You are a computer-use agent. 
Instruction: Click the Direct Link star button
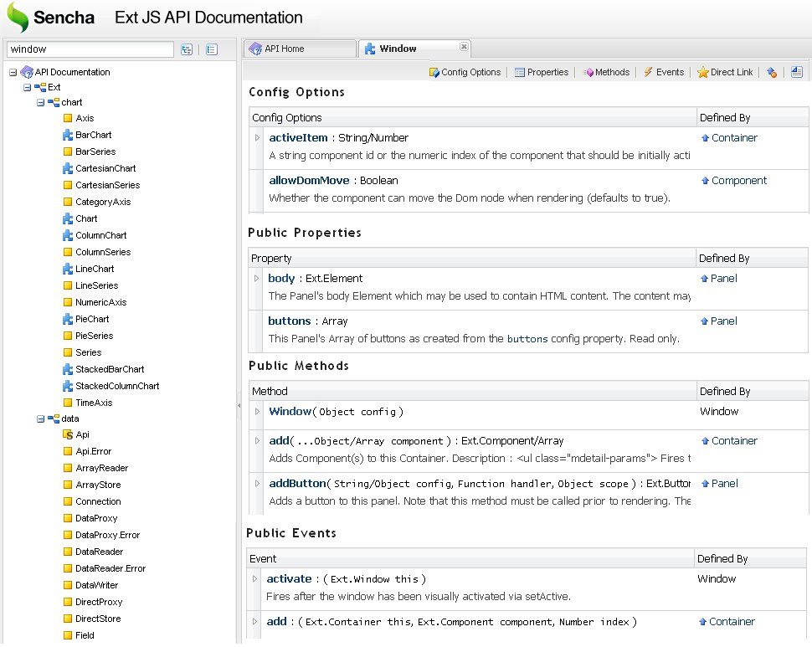(725, 73)
